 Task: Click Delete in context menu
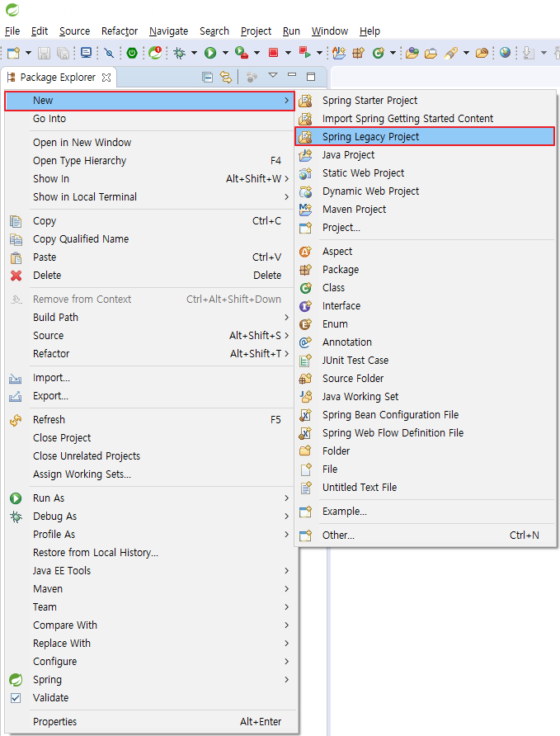(150, 276)
